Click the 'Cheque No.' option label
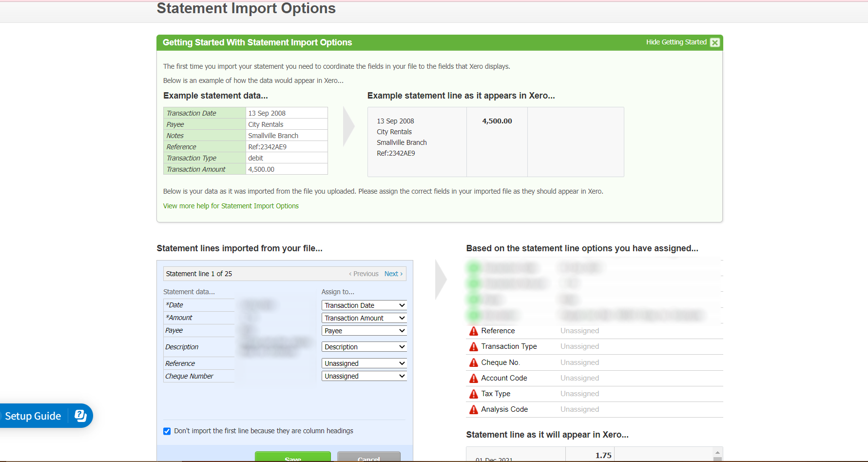The height and width of the screenshot is (462, 868). coord(501,362)
